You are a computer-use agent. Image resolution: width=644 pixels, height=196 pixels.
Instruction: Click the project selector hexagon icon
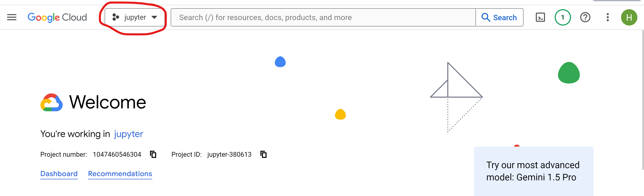point(115,17)
